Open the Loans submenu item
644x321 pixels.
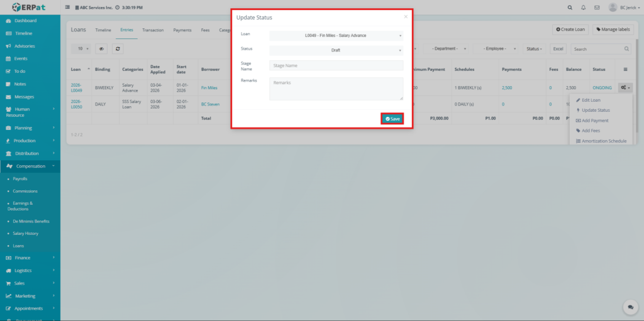[x=18, y=246]
